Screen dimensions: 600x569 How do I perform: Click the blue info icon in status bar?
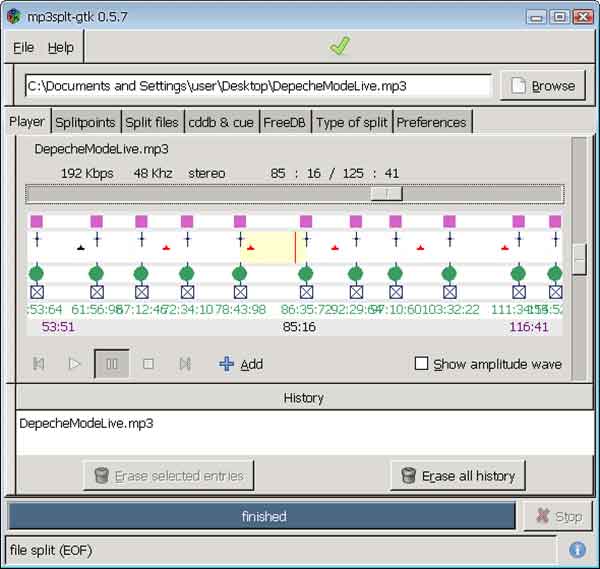577,549
